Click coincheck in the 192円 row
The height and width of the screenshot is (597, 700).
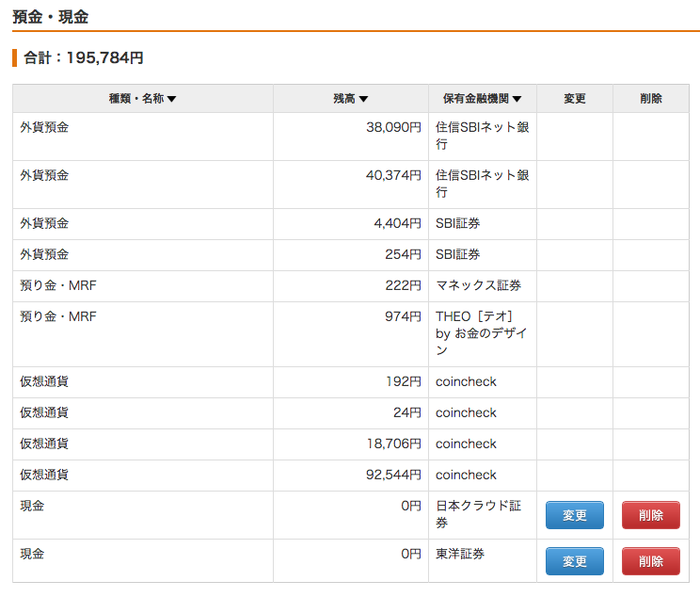466,381
